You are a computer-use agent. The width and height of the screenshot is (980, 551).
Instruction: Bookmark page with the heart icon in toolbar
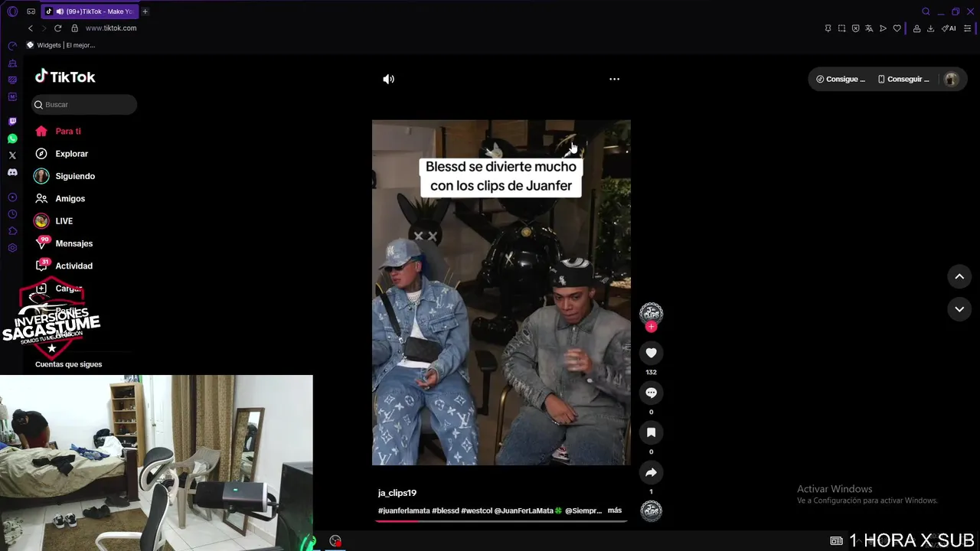pos(897,28)
